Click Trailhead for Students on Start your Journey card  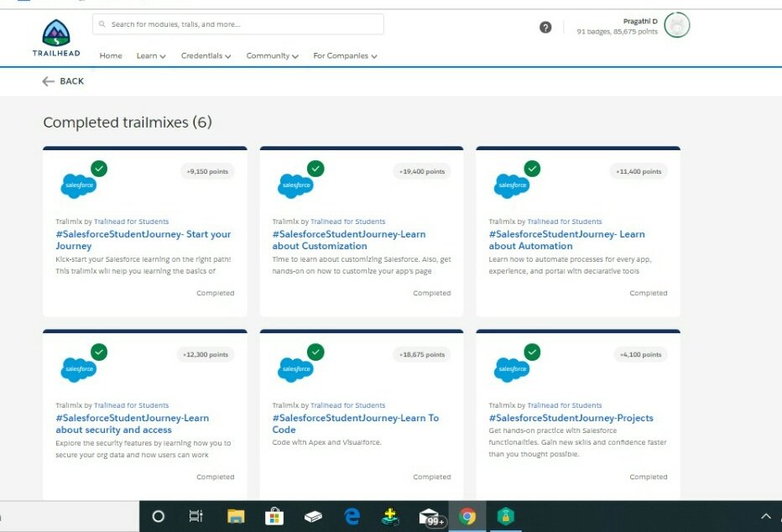click(x=131, y=222)
